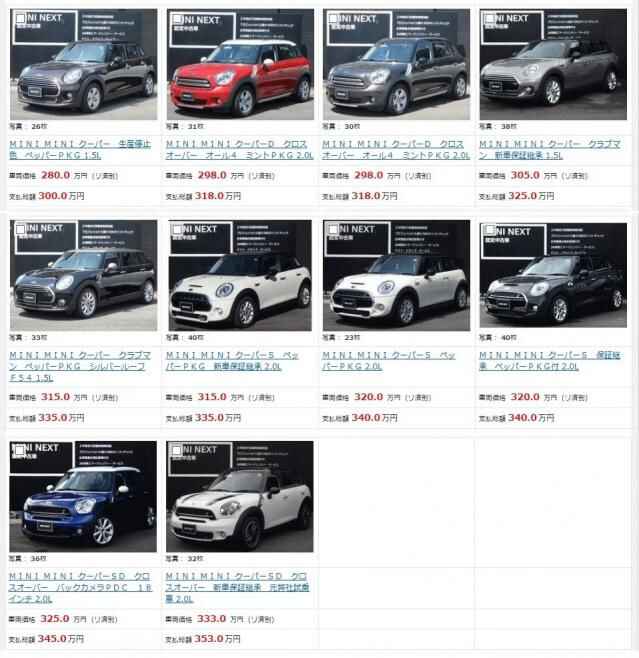
Task: Open the 23-photo white Cooper S photo
Action: click(396, 275)
